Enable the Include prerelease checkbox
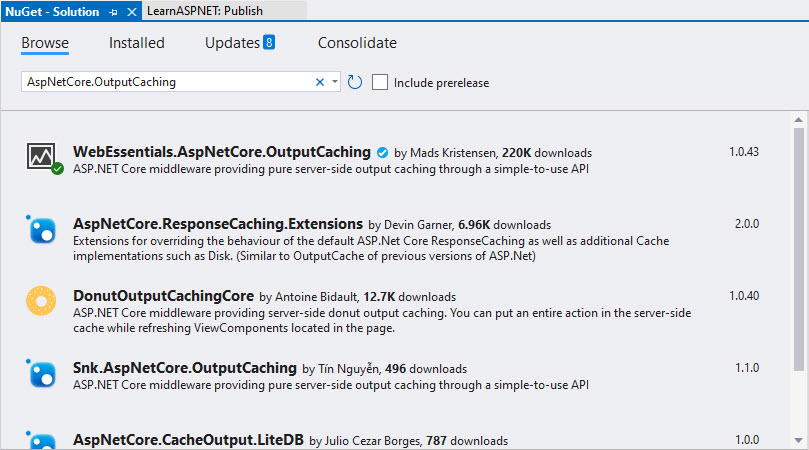Viewport: 809px width, 450px height. pos(380,82)
